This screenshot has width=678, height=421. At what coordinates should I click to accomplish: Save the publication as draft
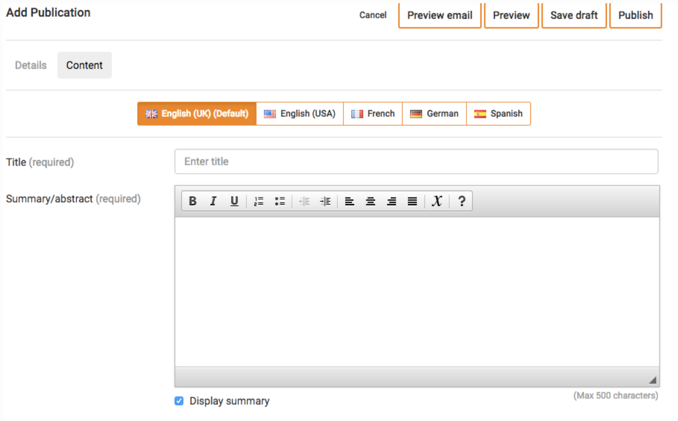tap(574, 16)
